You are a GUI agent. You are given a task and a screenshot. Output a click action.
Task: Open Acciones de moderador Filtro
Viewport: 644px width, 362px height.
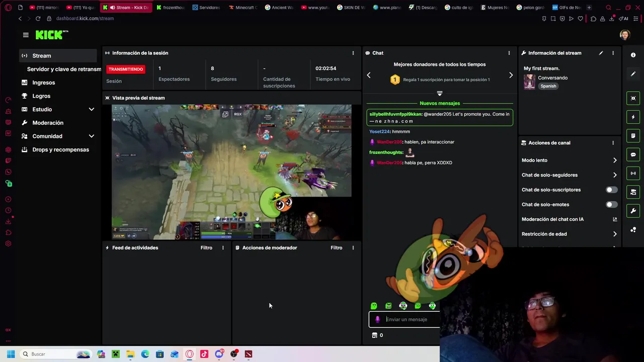pyautogui.click(x=336, y=248)
